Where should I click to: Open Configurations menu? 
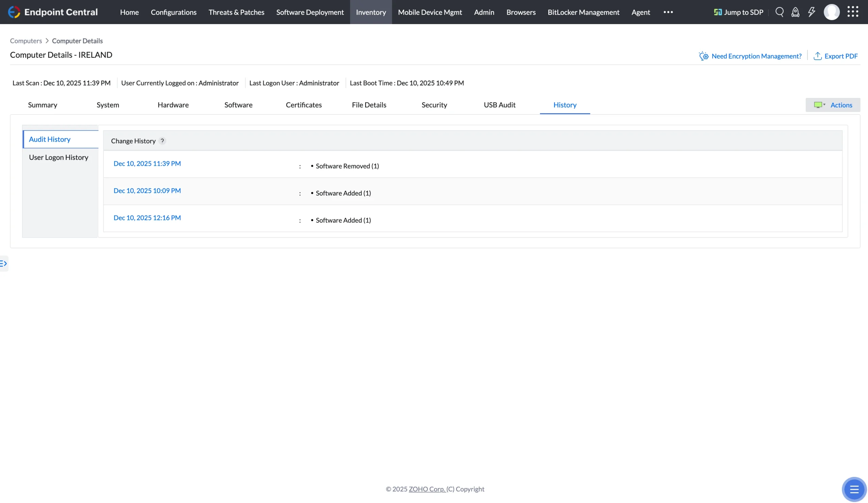[x=174, y=12]
